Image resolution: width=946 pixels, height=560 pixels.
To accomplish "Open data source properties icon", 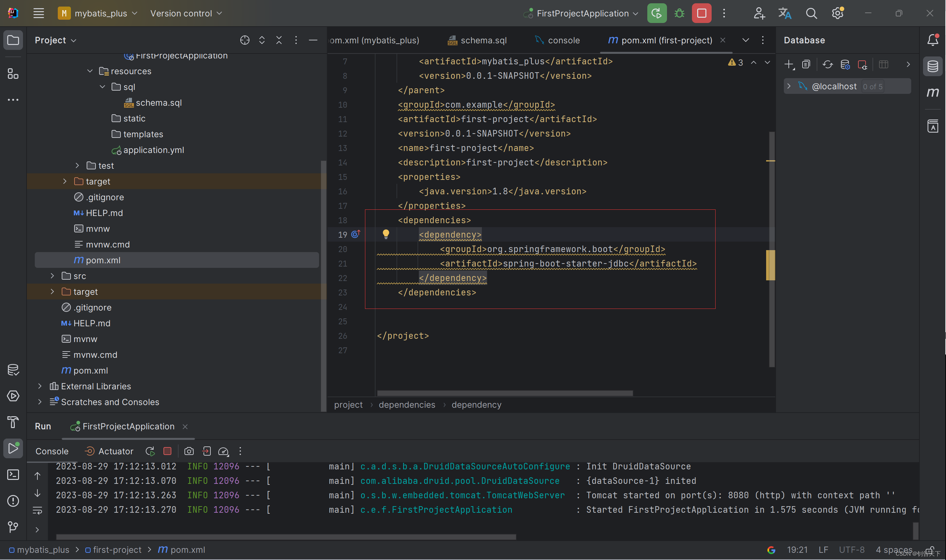I will pyautogui.click(x=845, y=65).
